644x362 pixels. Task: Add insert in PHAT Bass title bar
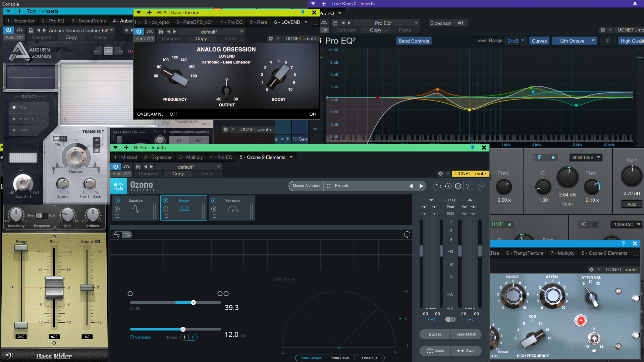(150, 12)
